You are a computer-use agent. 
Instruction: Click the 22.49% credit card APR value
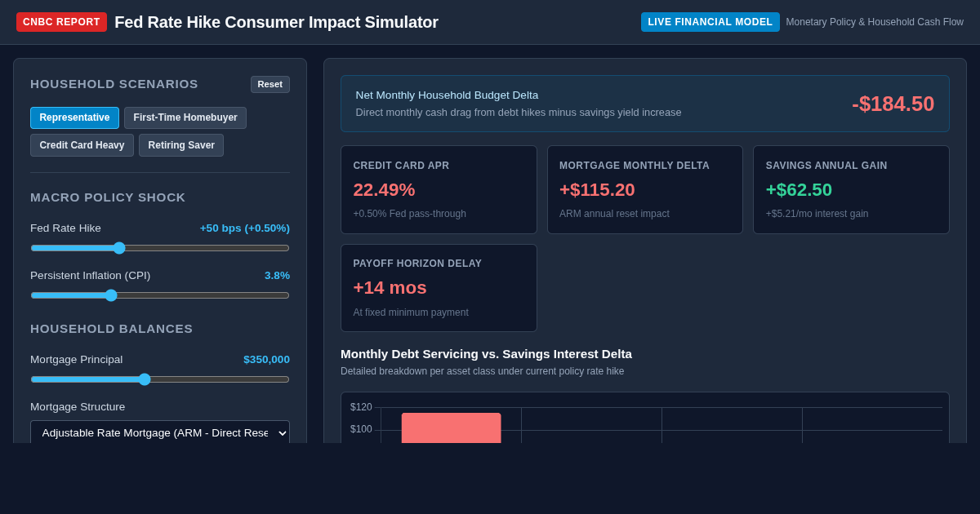pos(384,189)
